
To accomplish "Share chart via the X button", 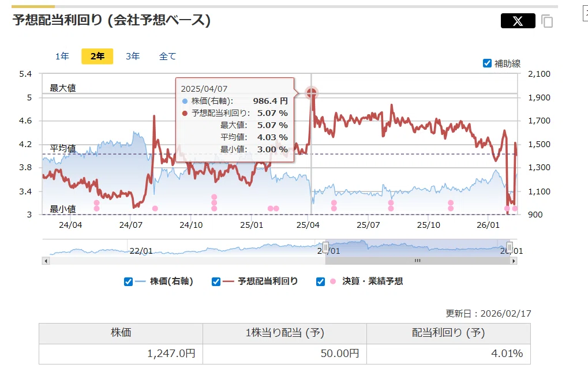I will coord(518,21).
